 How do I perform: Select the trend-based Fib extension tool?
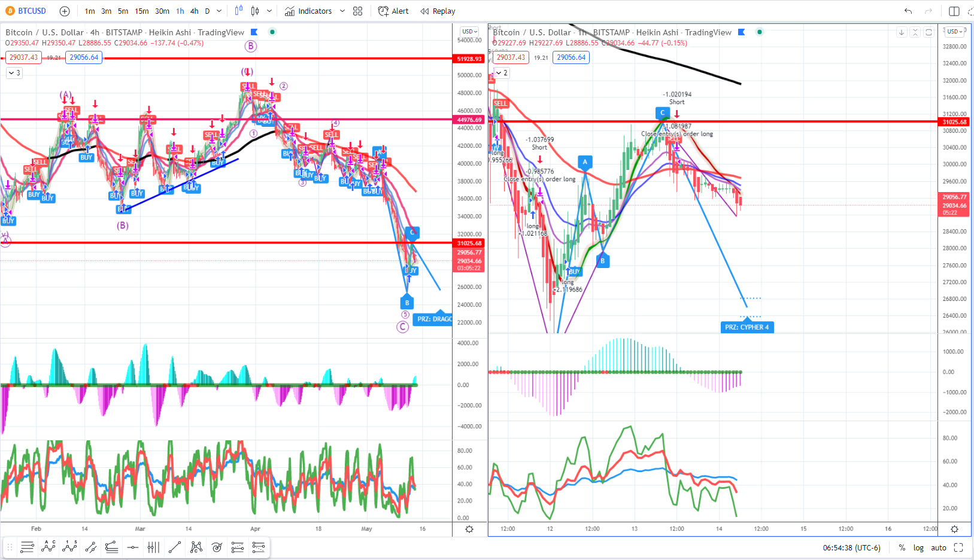click(x=238, y=547)
